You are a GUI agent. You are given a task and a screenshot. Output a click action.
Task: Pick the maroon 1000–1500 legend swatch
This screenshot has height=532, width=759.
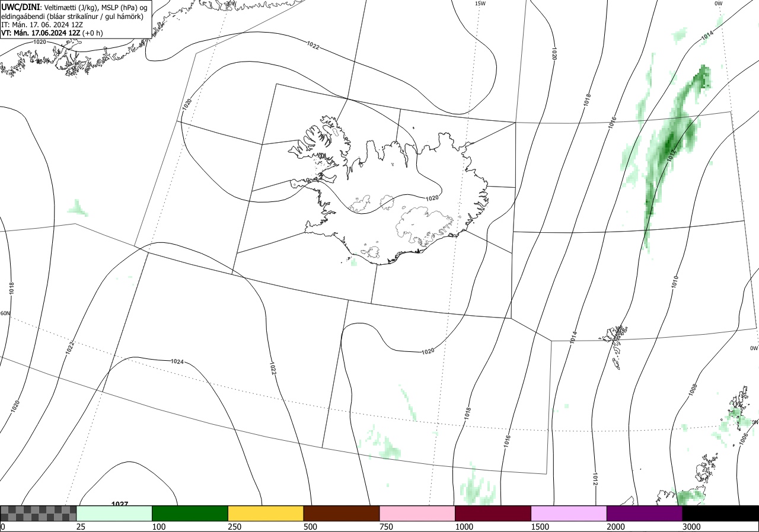coord(493,513)
